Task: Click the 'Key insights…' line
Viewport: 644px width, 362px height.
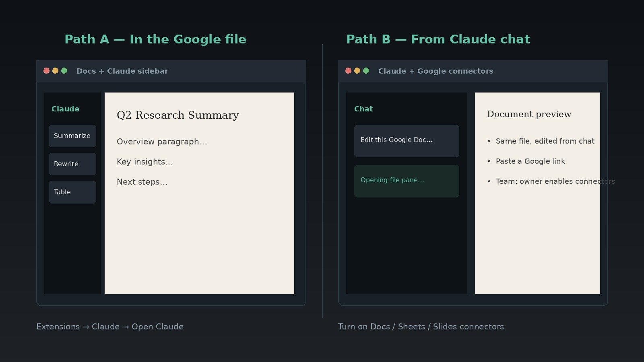Action: [x=145, y=162]
